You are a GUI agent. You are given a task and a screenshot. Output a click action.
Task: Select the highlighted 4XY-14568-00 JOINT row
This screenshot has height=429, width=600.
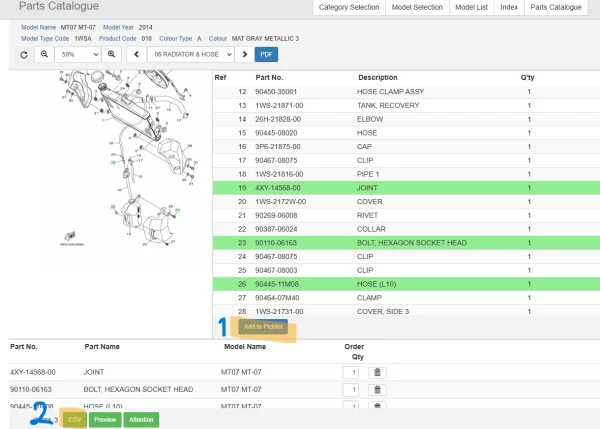click(x=400, y=187)
